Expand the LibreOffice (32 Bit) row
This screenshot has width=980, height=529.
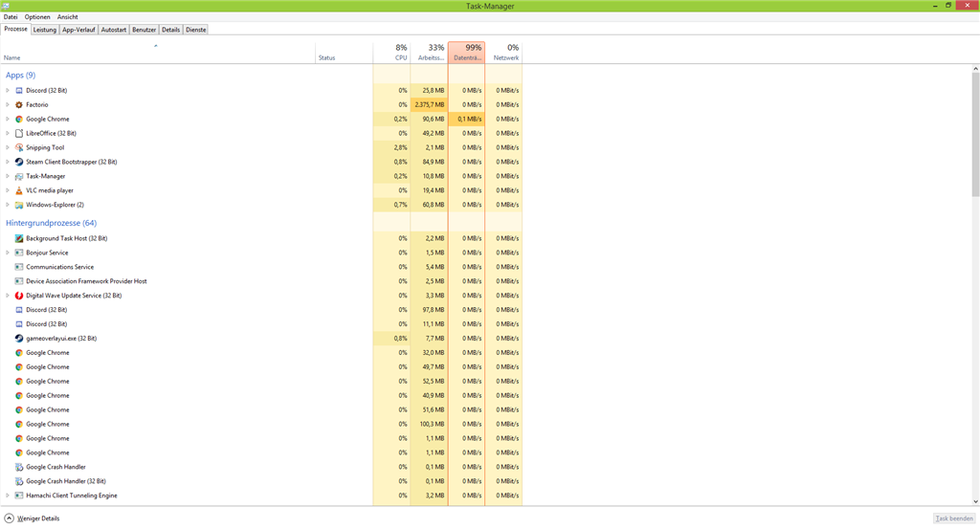pyautogui.click(x=8, y=134)
